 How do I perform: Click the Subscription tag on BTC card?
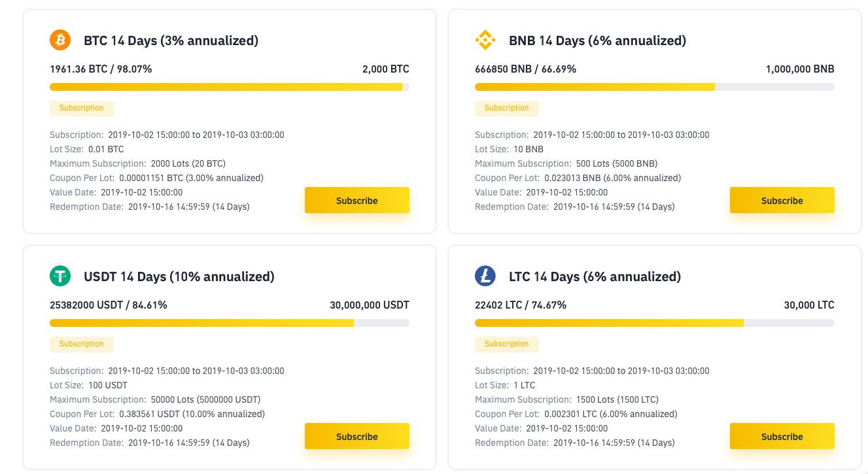tap(82, 108)
